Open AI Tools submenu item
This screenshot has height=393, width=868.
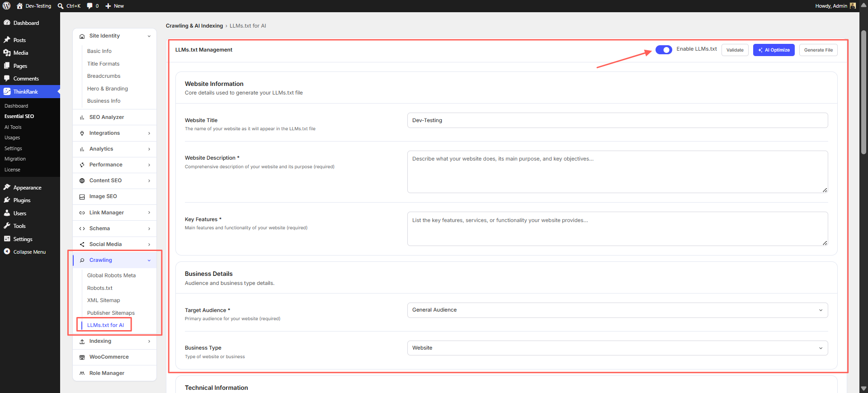(x=13, y=127)
